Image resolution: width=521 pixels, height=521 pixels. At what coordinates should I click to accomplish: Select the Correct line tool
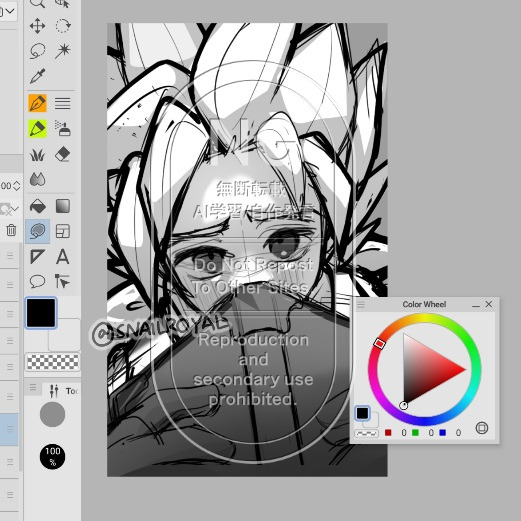tap(62, 282)
